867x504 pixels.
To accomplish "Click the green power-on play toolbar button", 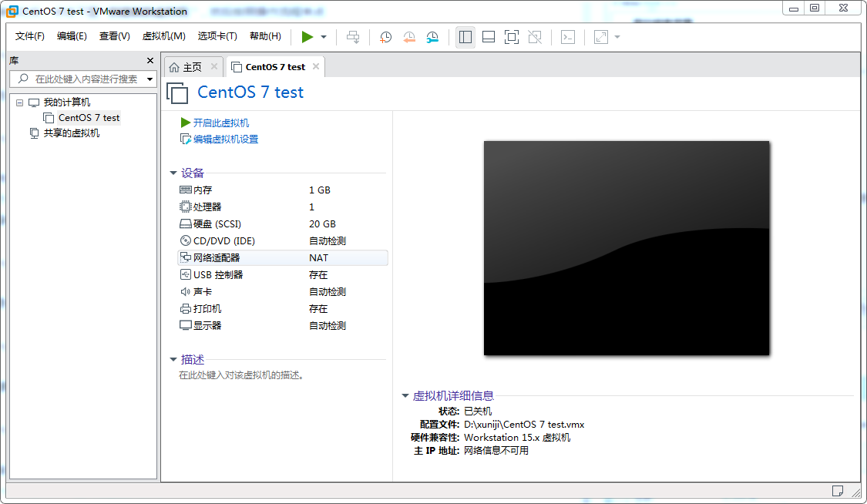I will pos(307,37).
